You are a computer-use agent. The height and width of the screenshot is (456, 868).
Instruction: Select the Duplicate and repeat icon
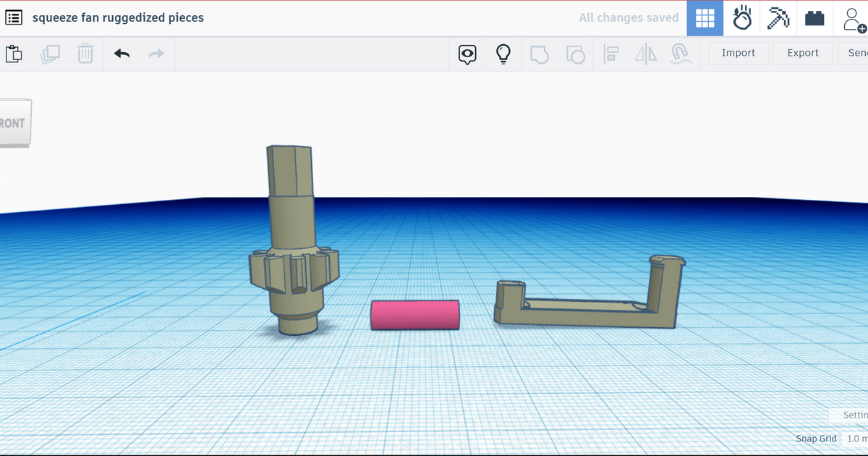49,54
